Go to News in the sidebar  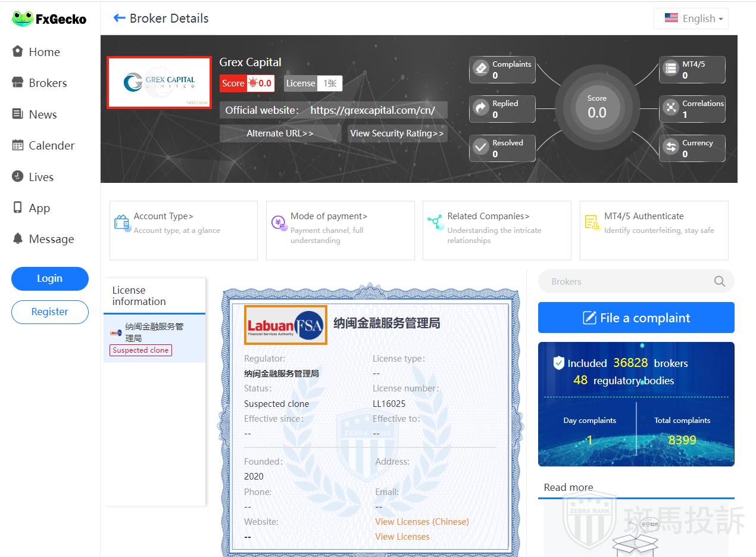[43, 114]
